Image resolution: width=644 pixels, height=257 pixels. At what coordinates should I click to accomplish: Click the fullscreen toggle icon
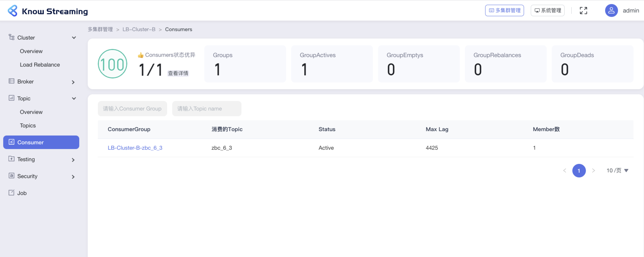tap(583, 10)
